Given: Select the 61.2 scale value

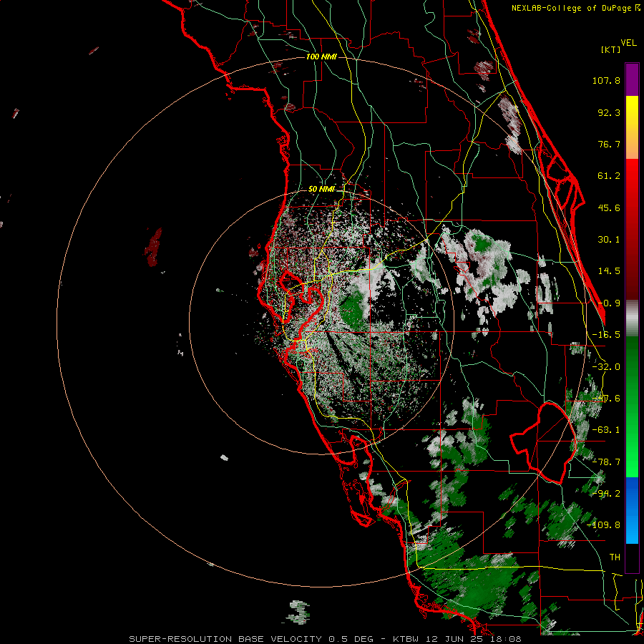Looking at the screenshot, I should coord(609,176).
